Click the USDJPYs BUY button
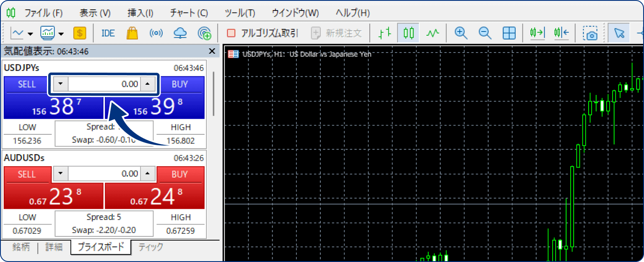Image resolution: width=644 pixels, height=262 pixels. coord(180,84)
